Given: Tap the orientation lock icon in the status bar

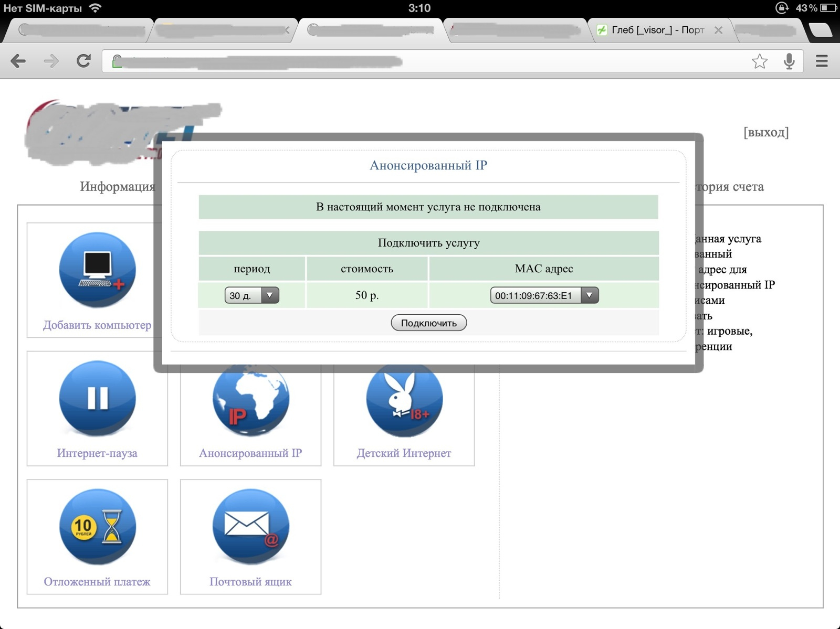Looking at the screenshot, I should tap(782, 8).
